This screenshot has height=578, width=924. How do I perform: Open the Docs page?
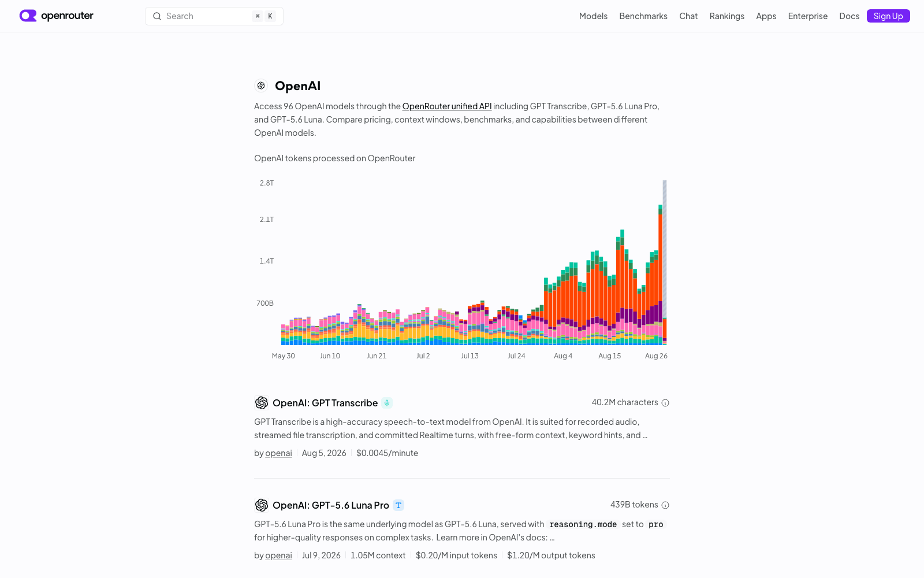(849, 16)
